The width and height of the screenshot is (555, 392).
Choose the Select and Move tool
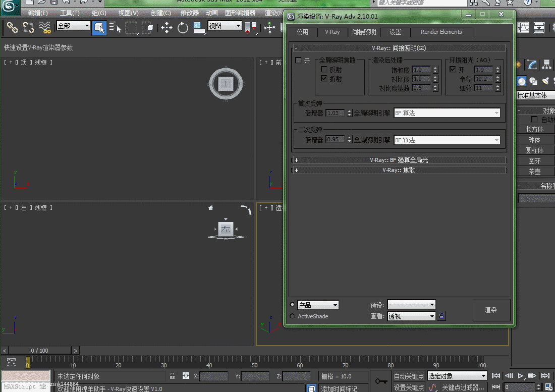click(x=166, y=27)
